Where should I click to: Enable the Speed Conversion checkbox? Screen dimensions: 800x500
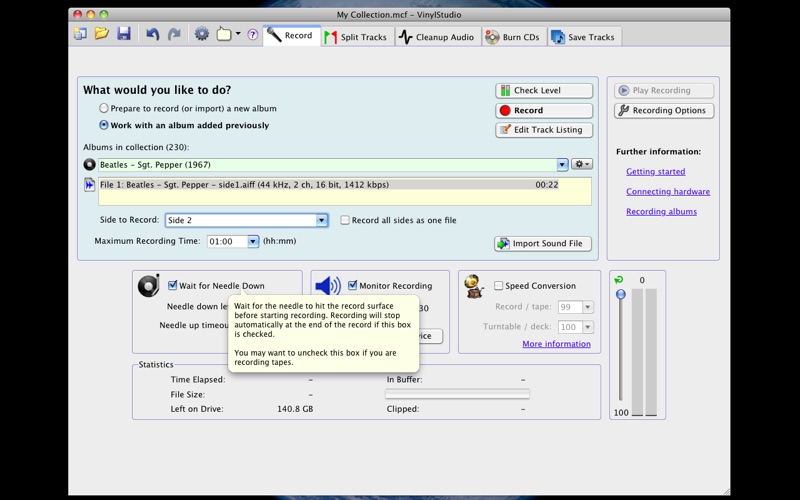[499, 285]
